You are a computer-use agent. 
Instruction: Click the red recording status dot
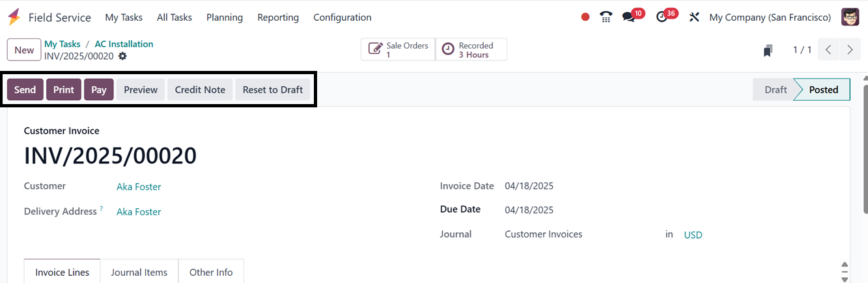585,18
